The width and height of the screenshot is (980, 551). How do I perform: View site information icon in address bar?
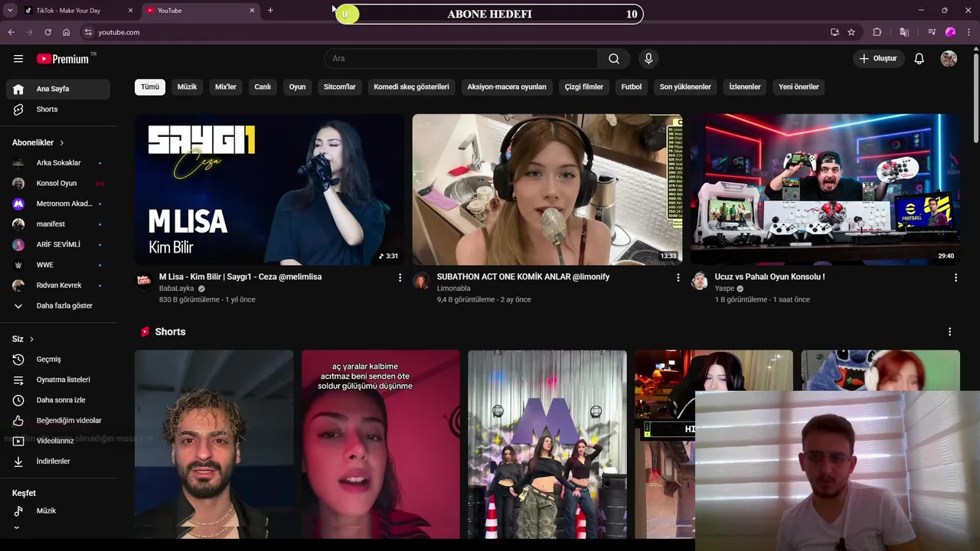pos(88,32)
